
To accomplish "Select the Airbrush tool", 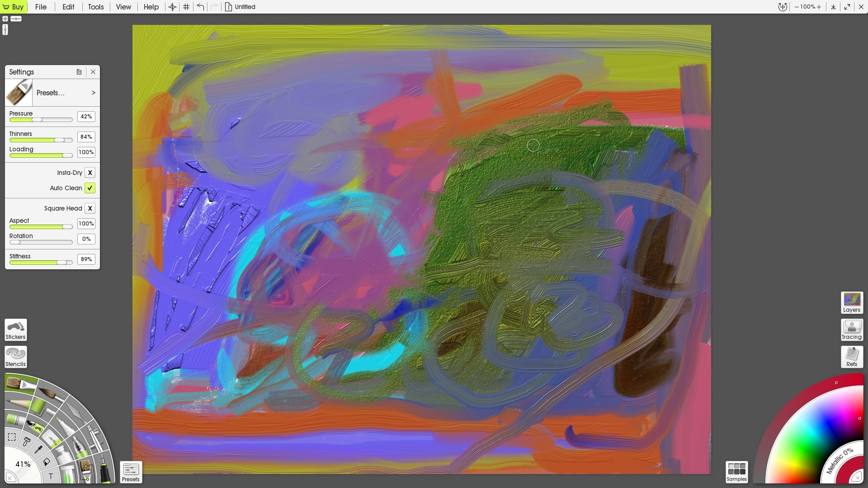I will pyautogui.click(x=96, y=440).
